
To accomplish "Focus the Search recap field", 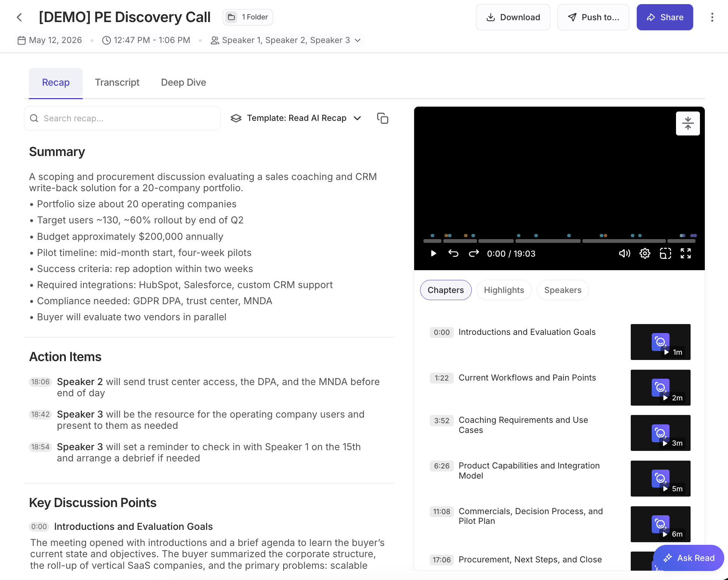I will point(122,118).
